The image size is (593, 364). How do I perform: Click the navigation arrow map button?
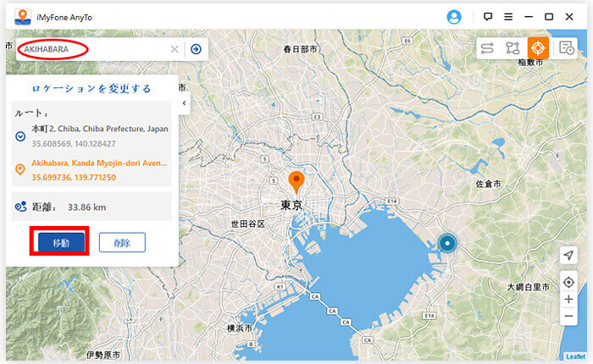pyautogui.click(x=568, y=256)
